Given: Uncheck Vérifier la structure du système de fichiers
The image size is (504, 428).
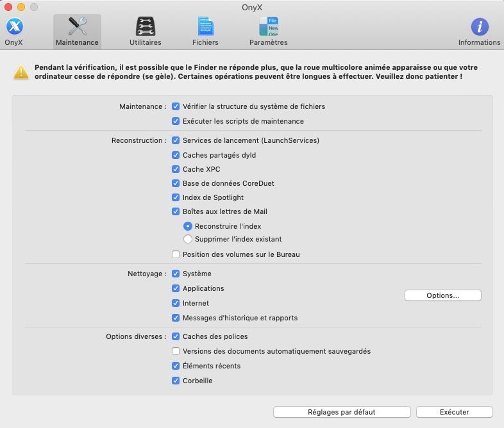Looking at the screenshot, I should point(176,106).
